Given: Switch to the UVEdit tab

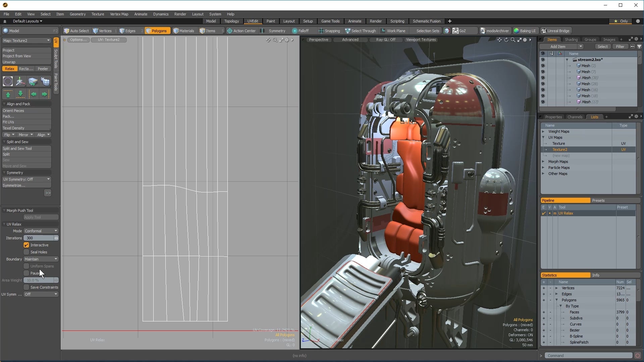Looking at the screenshot, I should [x=253, y=21].
